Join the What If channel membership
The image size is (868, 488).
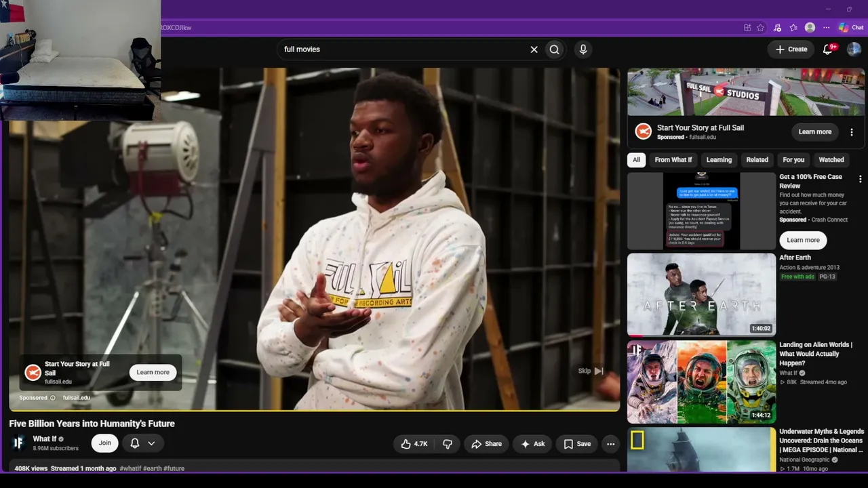pos(104,443)
